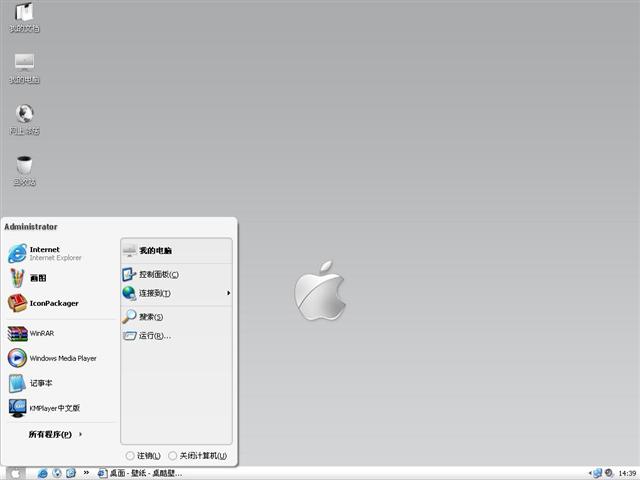Select 搜索(S) in the Start menu
This screenshot has width=640, height=480.
point(150,317)
